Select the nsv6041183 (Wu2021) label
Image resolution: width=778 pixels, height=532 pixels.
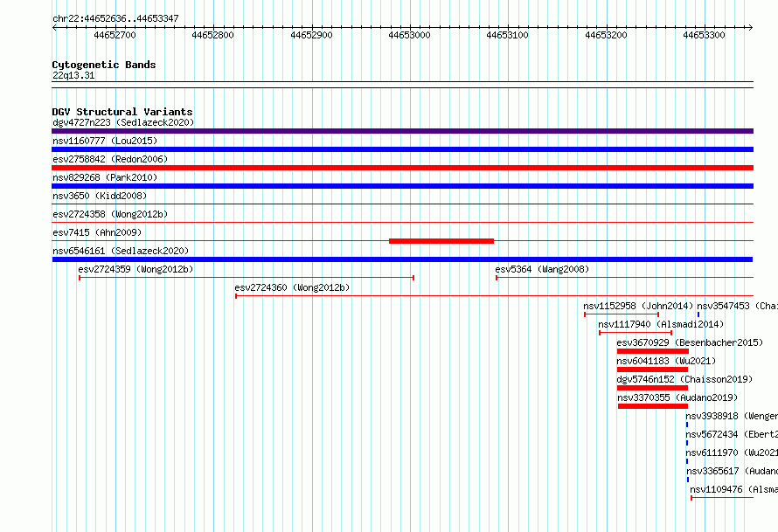tap(666, 361)
